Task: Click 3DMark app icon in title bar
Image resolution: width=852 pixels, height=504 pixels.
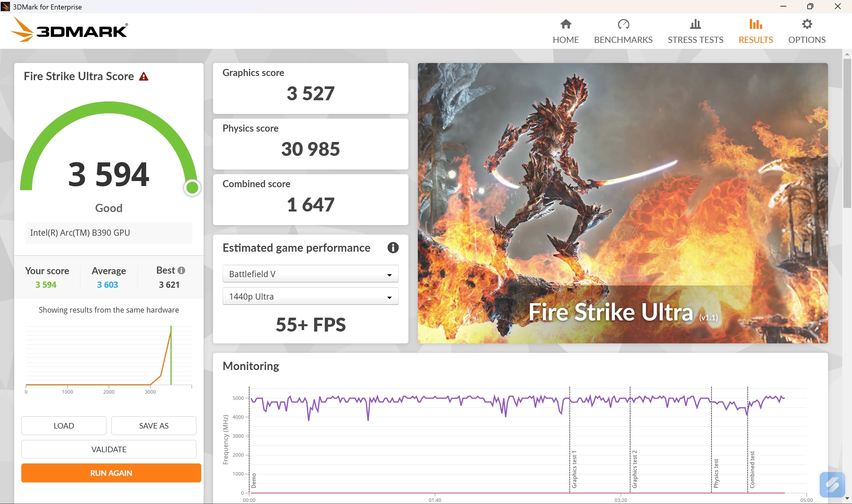Action: click(x=5, y=7)
